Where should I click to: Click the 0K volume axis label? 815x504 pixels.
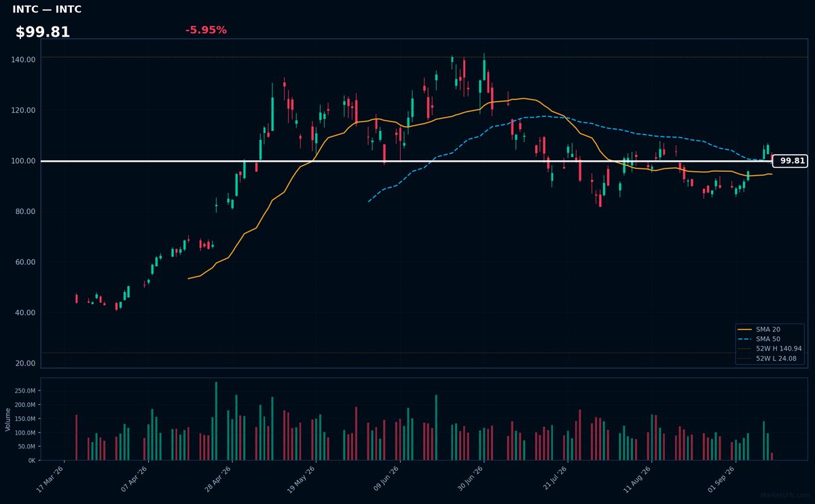tap(31, 461)
